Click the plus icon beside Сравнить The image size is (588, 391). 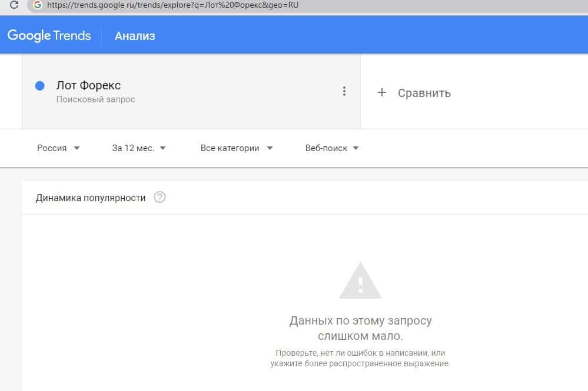[x=382, y=92]
